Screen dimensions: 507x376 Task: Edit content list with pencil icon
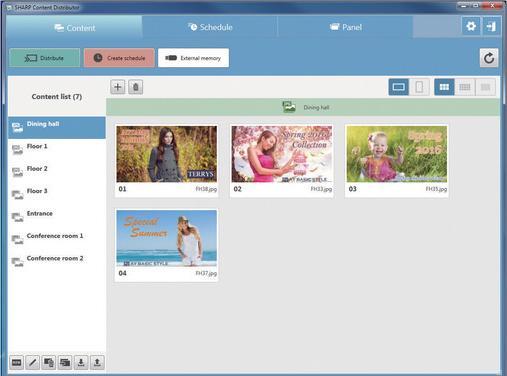(x=33, y=362)
